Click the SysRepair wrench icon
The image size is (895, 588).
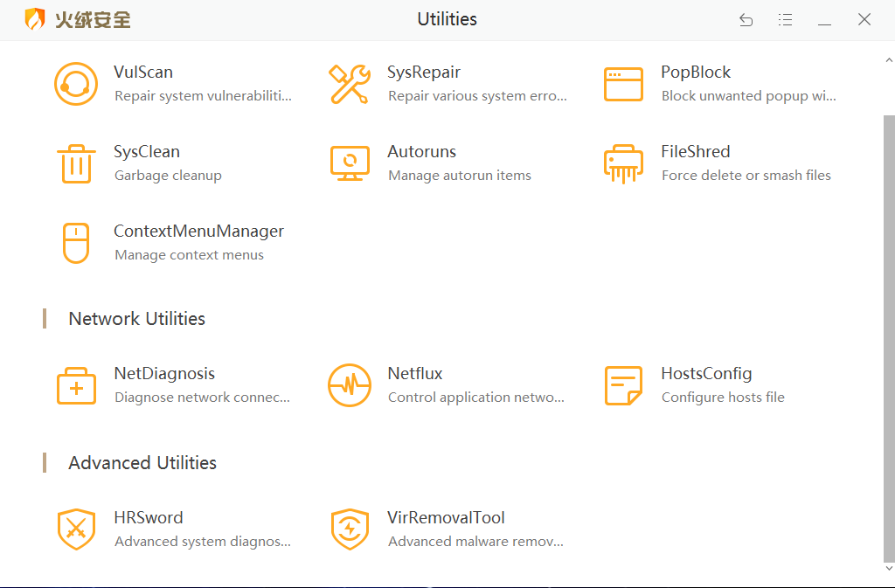click(350, 84)
